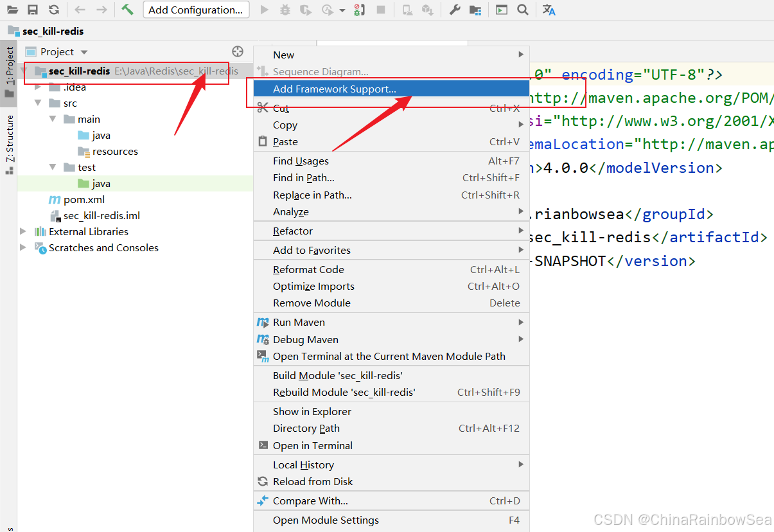
Task: Choose Open Module Settings from context menu
Action: [326, 520]
